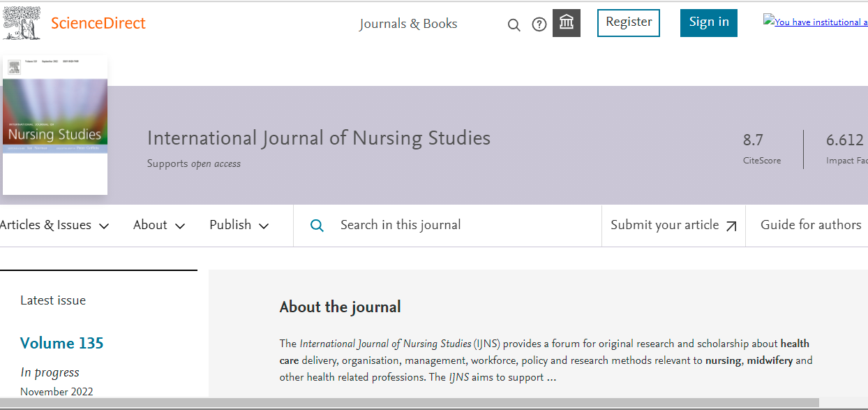Open the Guide for authors page
Image resolution: width=868 pixels, height=410 pixels.
(810, 225)
